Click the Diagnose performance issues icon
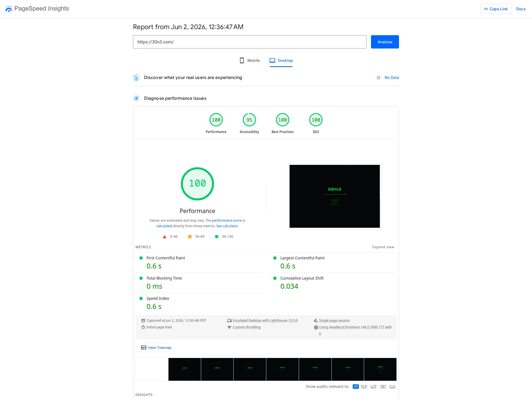The width and height of the screenshot is (532, 399). tap(136, 98)
